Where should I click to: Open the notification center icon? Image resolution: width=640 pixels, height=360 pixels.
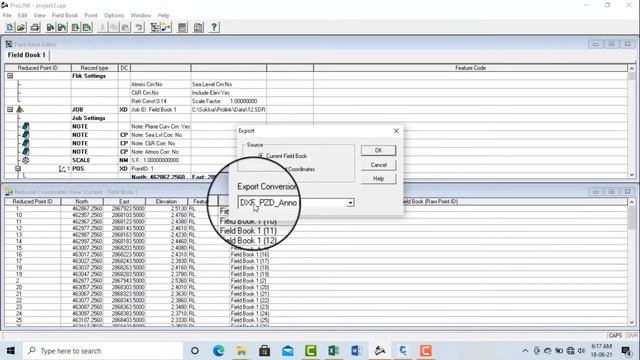tap(626, 351)
